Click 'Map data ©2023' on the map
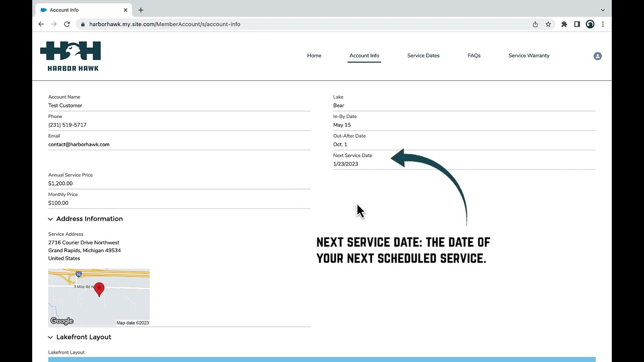 133,323
